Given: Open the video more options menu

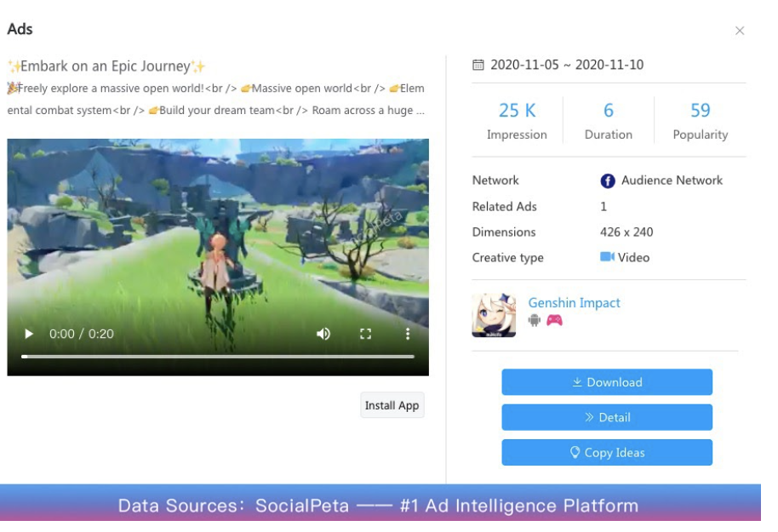Looking at the screenshot, I should tap(408, 334).
